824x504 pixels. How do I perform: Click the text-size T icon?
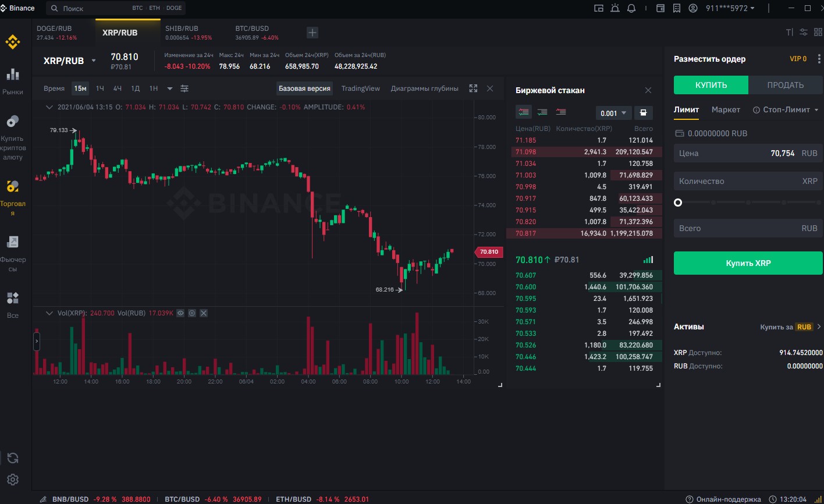pos(790,33)
